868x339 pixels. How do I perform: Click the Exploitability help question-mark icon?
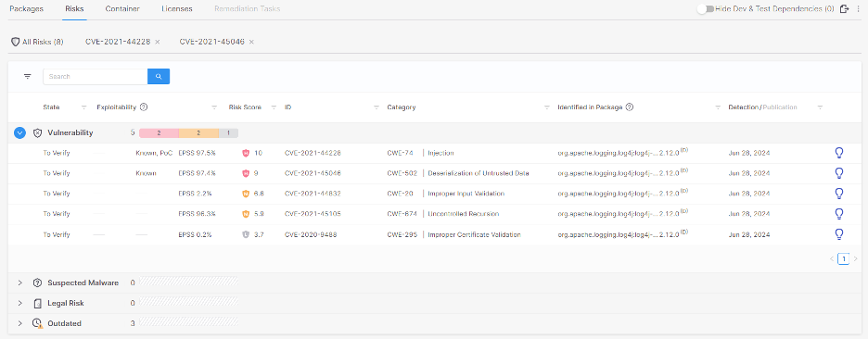pyautogui.click(x=144, y=107)
